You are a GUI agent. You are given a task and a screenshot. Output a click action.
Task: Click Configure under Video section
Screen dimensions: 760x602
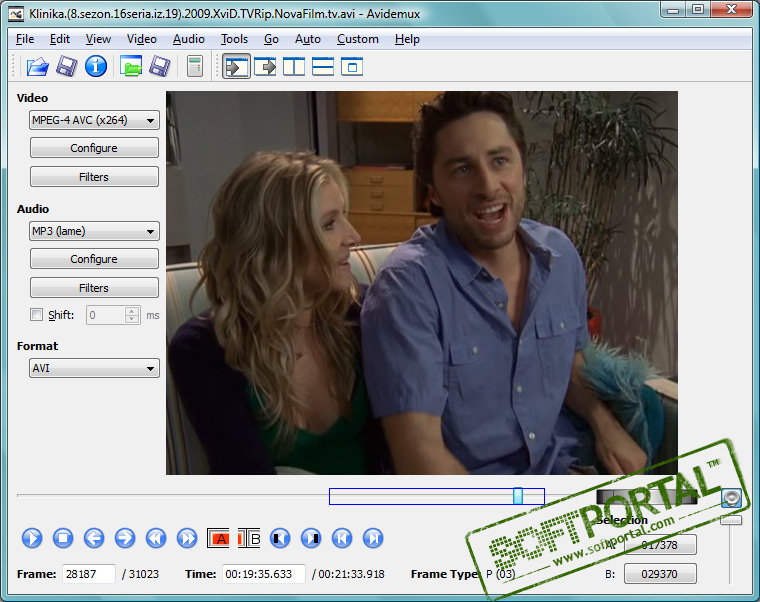click(x=94, y=148)
